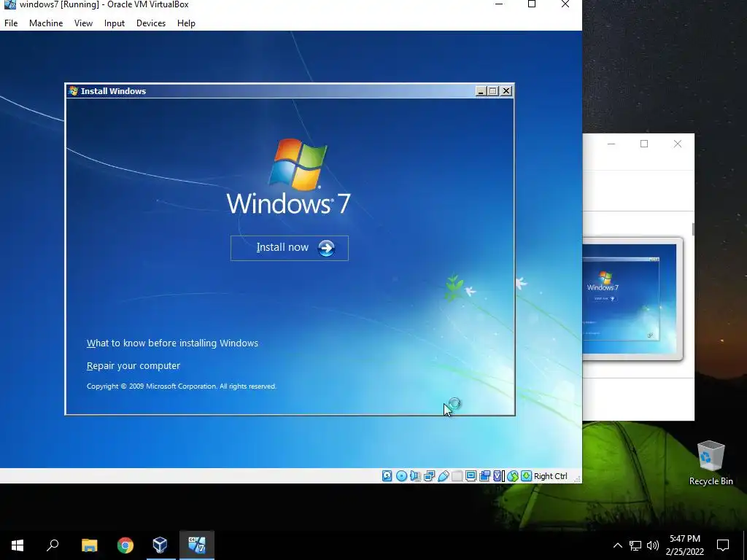The image size is (747, 560).
Task: Click the Repair your computer link
Action: point(133,366)
